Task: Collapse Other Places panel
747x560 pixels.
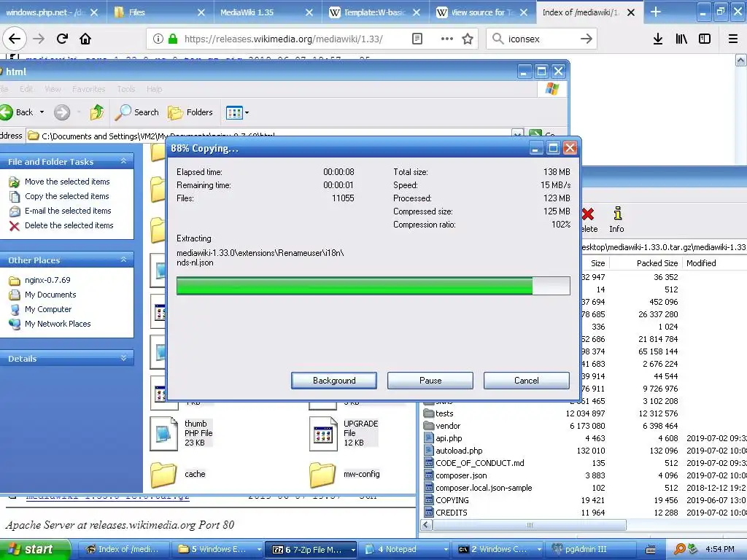Action: pyautogui.click(x=123, y=260)
